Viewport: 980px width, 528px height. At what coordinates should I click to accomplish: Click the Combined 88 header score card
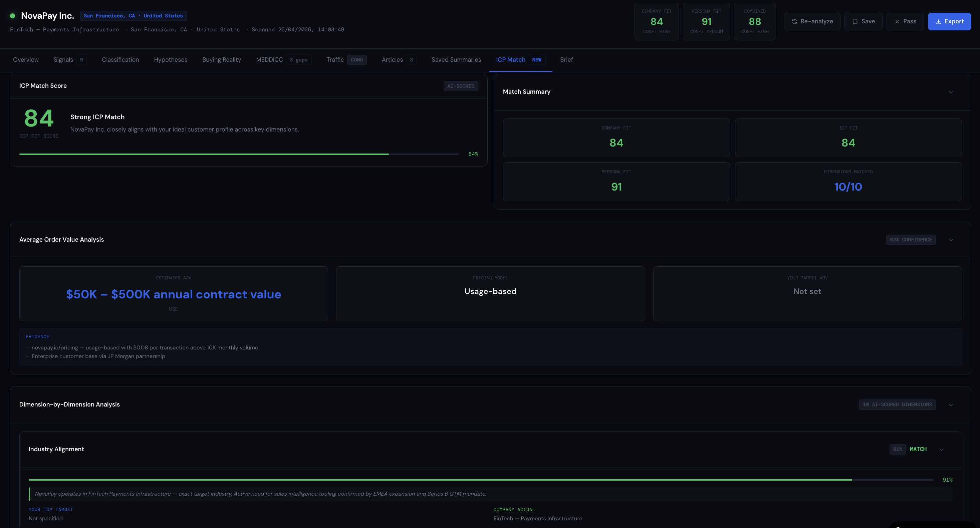tap(754, 21)
